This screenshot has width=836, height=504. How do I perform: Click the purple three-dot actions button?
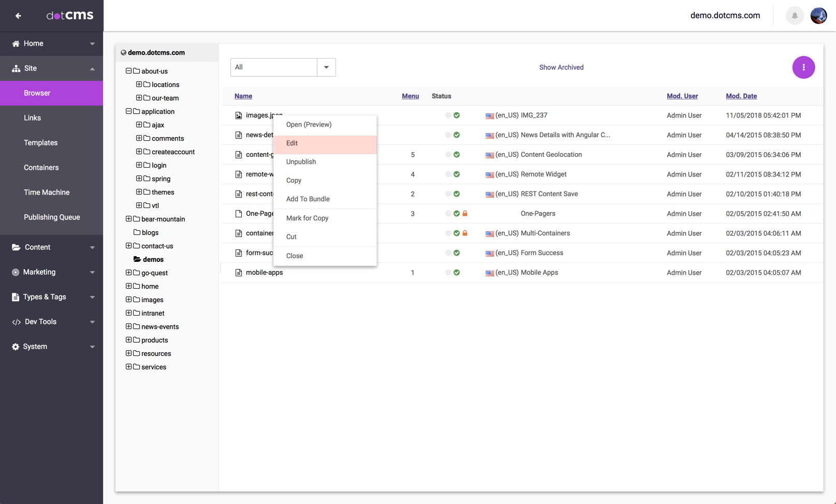[803, 67]
